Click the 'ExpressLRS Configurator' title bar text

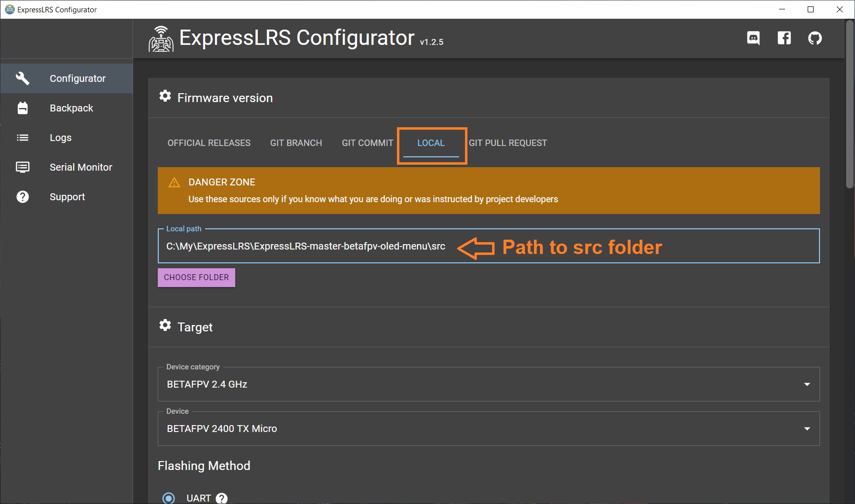(x=57, y=9)
